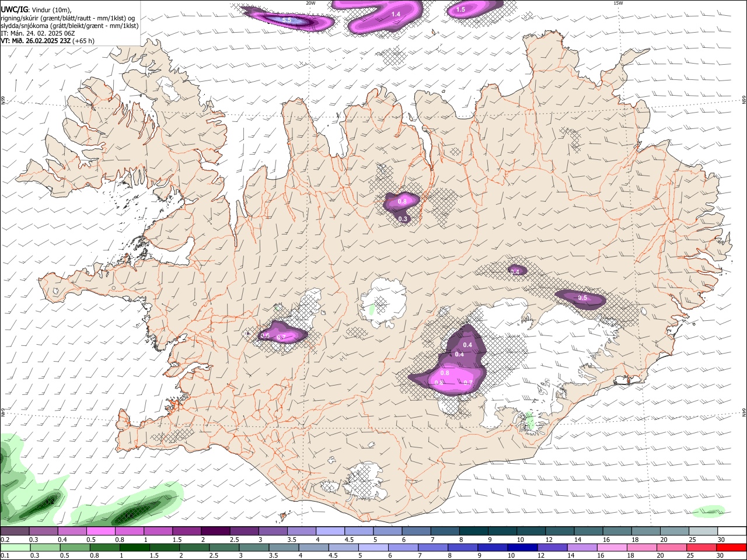Select upper legend white swatch labeled 30
This screenshot has width=747, height=560.
[x=732, y=531]
